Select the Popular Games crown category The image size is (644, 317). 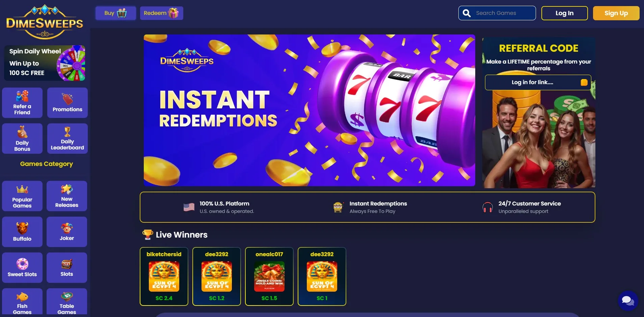22,196
